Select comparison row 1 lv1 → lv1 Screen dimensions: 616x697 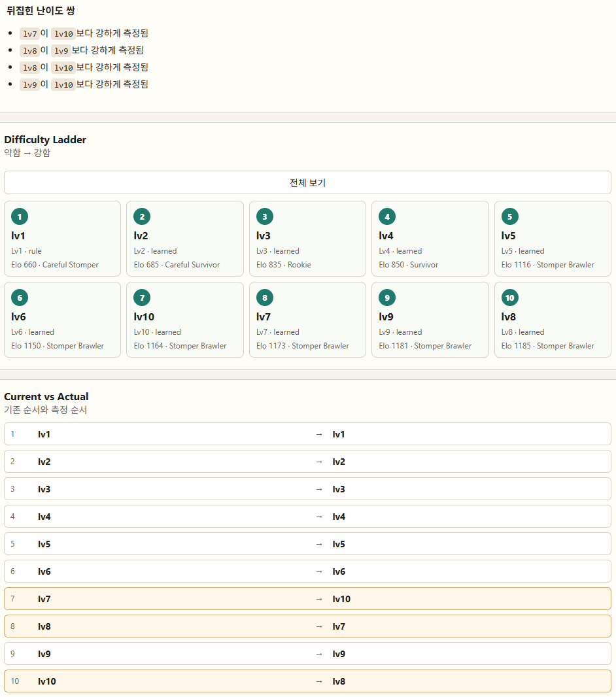click(x=307, y=434)
